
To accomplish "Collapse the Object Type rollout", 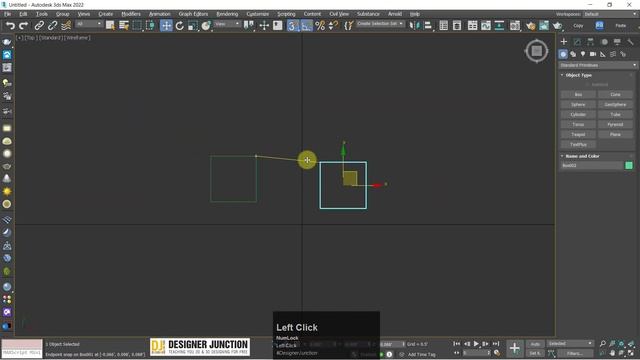I will 578,75.
